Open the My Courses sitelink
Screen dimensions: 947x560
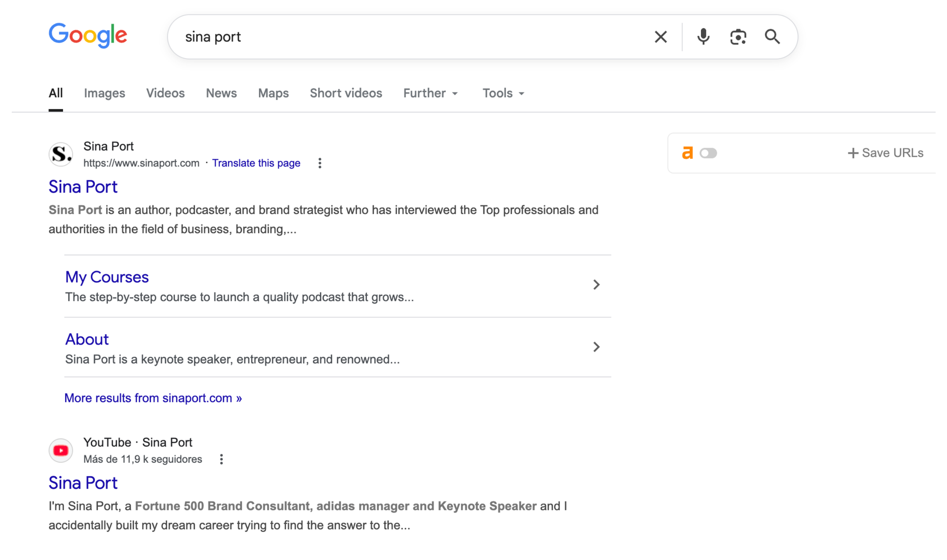[x=107, y=277]
